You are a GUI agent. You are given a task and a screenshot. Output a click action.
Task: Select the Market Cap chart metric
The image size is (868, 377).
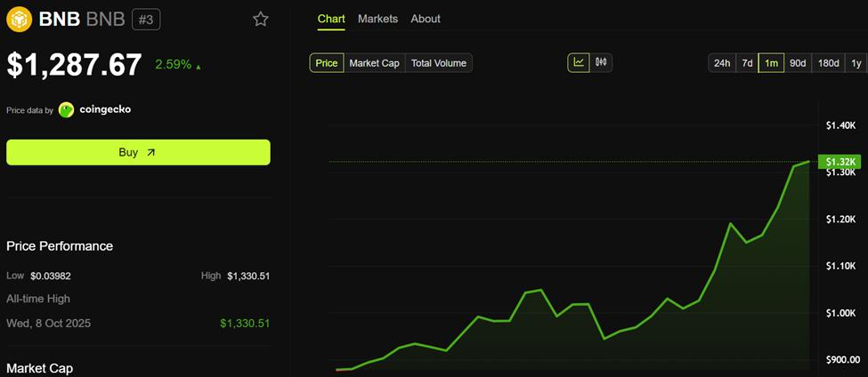[374, 63]
